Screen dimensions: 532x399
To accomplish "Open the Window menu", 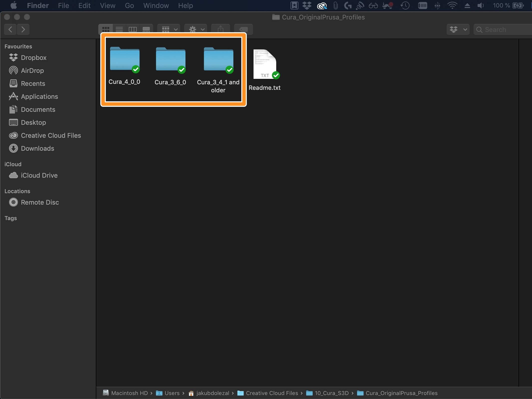I will [x=156, y=5].
